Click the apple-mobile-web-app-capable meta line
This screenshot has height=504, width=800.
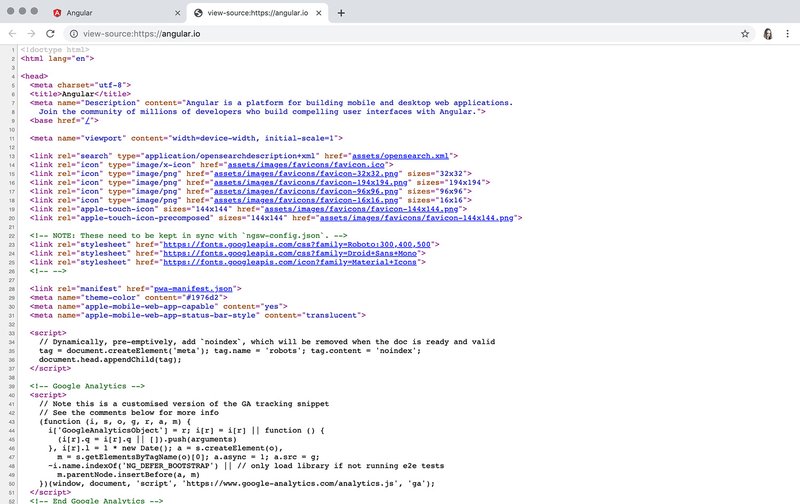tap(159, 307)
